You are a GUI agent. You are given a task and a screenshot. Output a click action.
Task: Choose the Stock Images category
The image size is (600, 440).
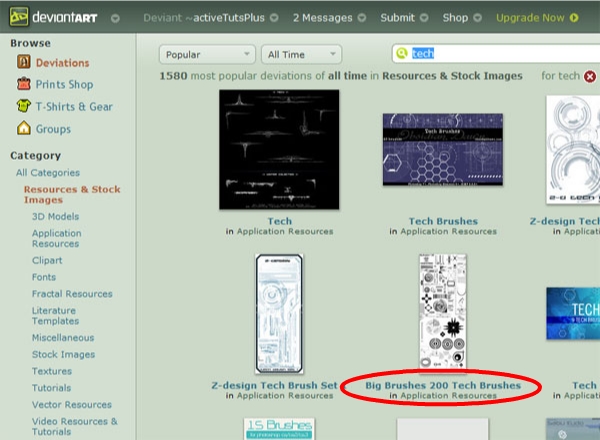64,354
